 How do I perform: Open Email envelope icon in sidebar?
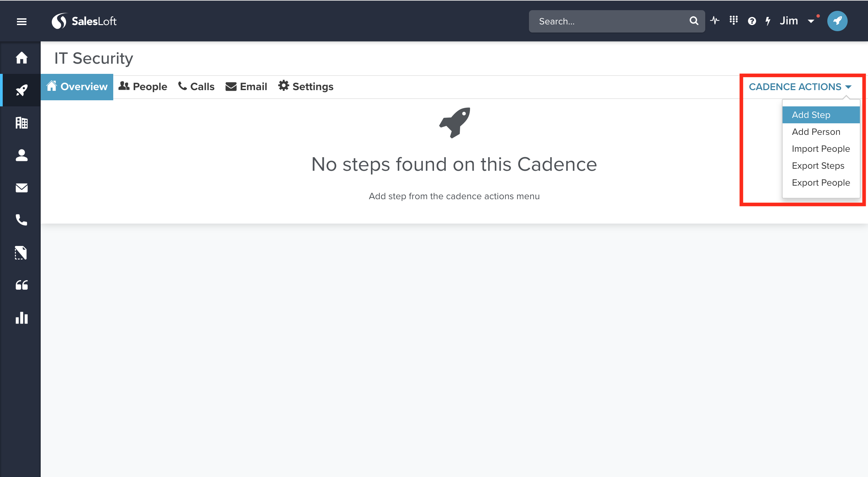click(x=22, y=188)
